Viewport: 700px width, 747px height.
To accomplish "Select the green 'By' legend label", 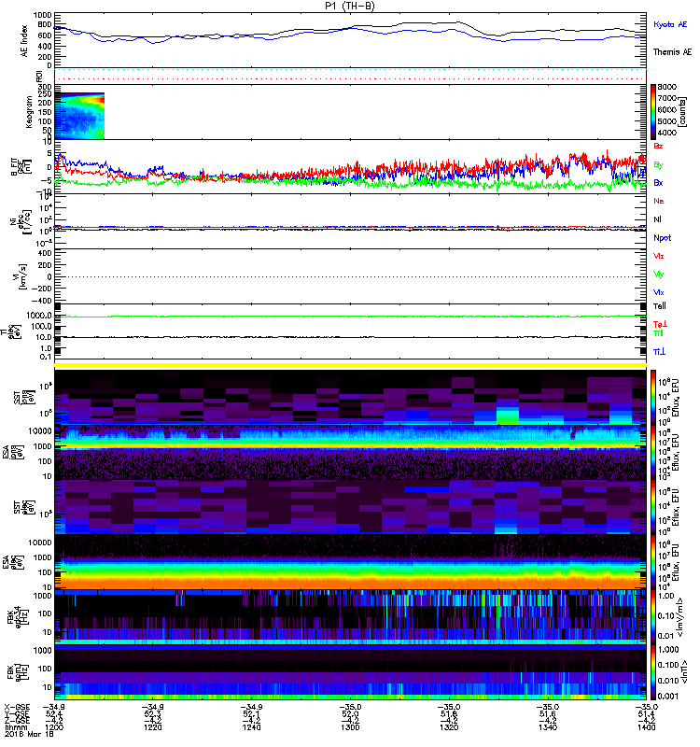I will [658, 164].
